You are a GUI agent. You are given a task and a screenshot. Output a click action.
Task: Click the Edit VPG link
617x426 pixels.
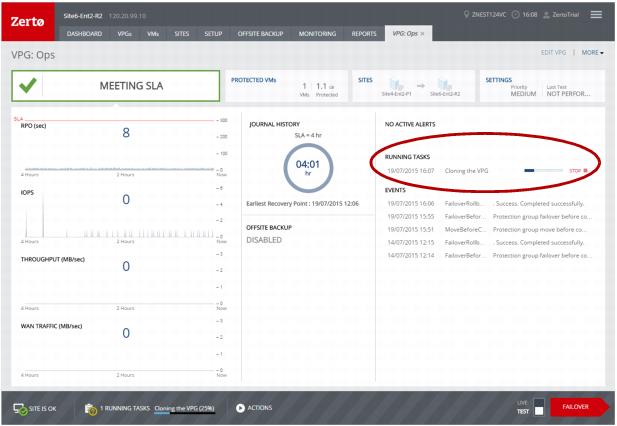tap(553, 52)
